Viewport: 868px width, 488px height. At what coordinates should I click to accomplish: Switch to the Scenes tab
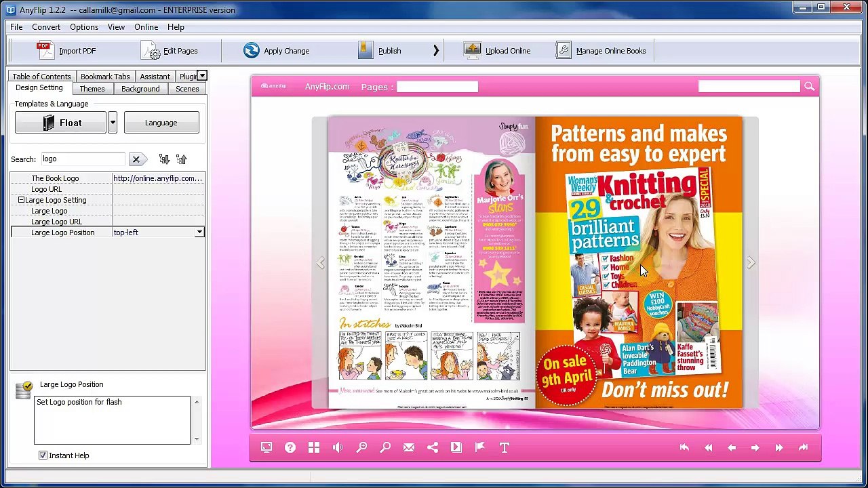pyautogui.click(x=187, y=89)
